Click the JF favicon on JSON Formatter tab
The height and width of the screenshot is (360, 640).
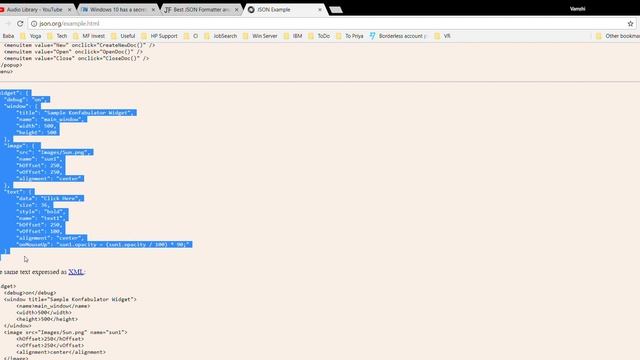point(167,9)
